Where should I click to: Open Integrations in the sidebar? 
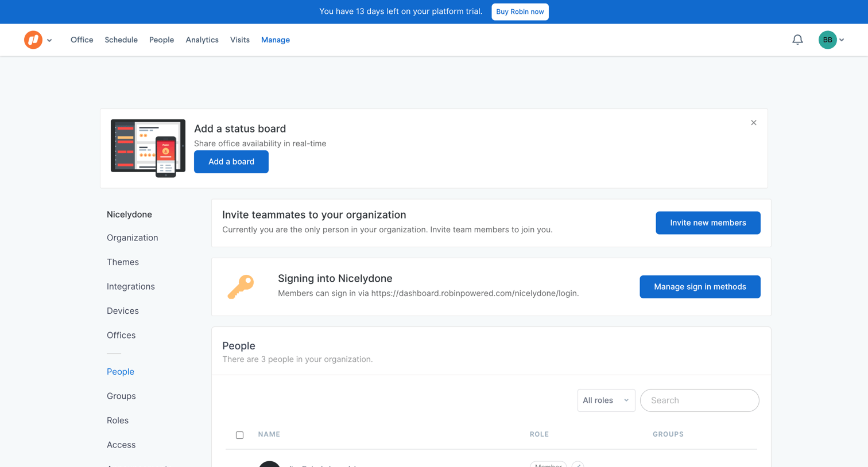(131, 286)
